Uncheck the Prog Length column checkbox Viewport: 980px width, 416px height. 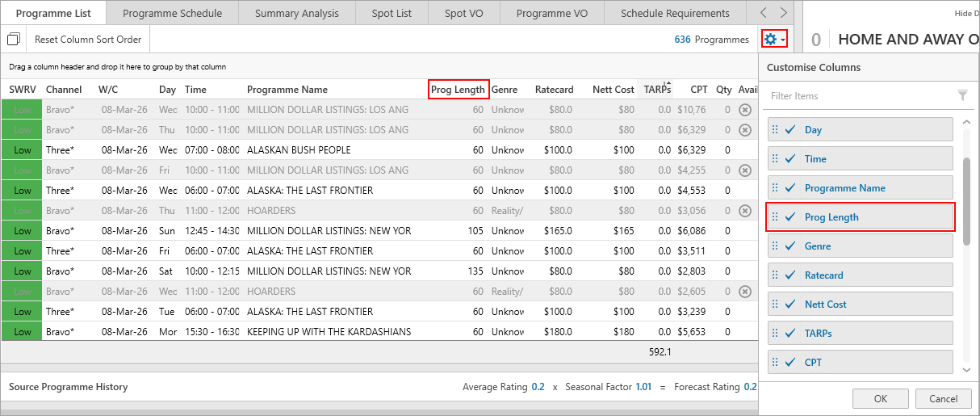(x=790, y=217)
